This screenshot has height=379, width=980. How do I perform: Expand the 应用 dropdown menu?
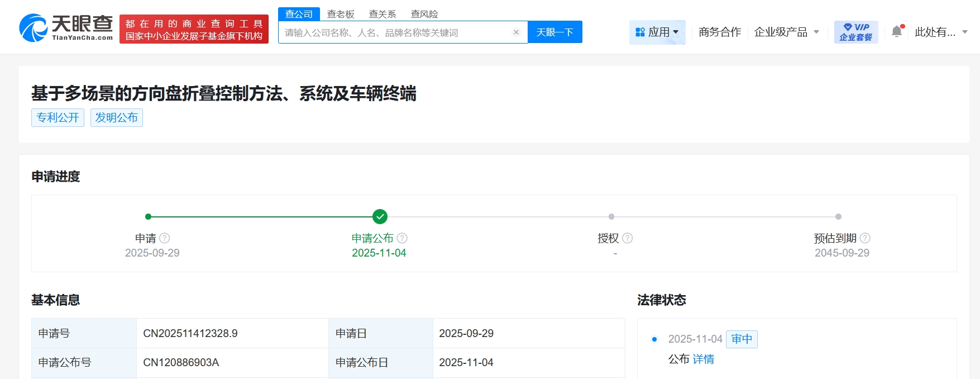[x=657, y=32]
